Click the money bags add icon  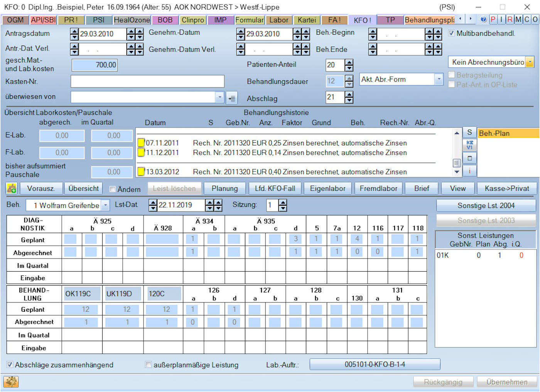point(11,189)
